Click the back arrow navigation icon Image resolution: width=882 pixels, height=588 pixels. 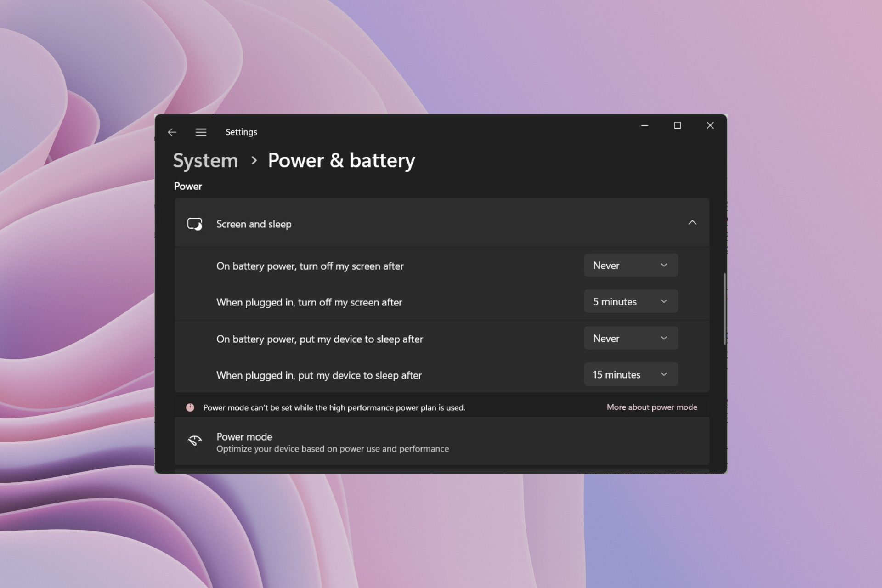coord(171,131)
